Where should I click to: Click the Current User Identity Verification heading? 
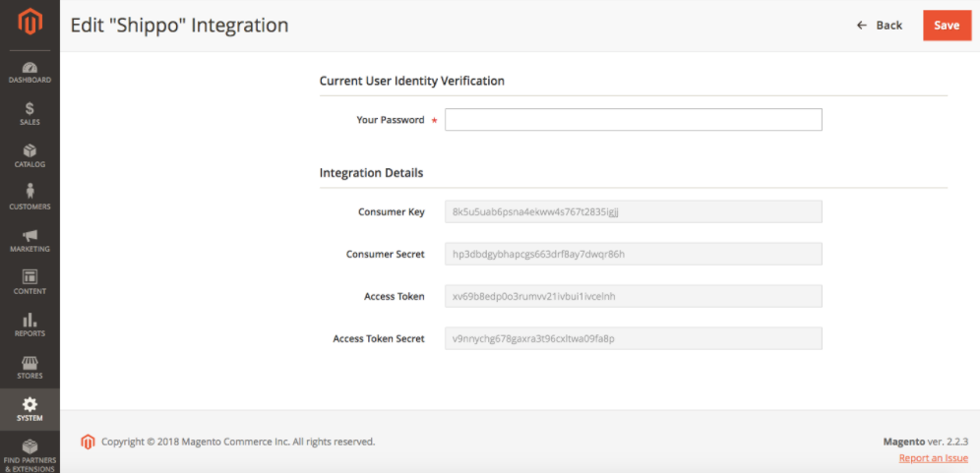pos(412,81)
